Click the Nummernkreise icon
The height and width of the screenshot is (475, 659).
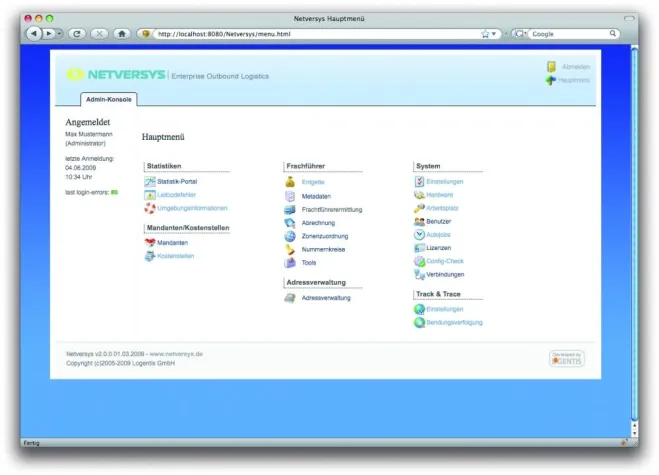(x=290, y=249)
